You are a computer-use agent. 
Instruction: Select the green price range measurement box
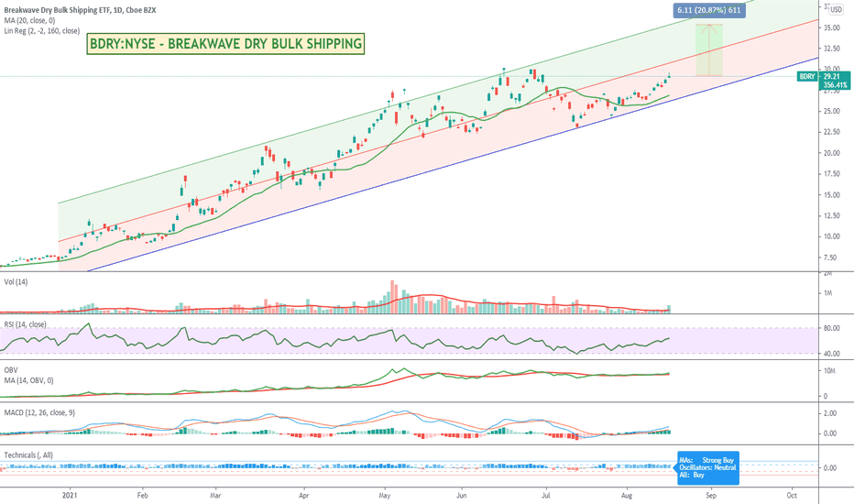(x=709, y=50)
